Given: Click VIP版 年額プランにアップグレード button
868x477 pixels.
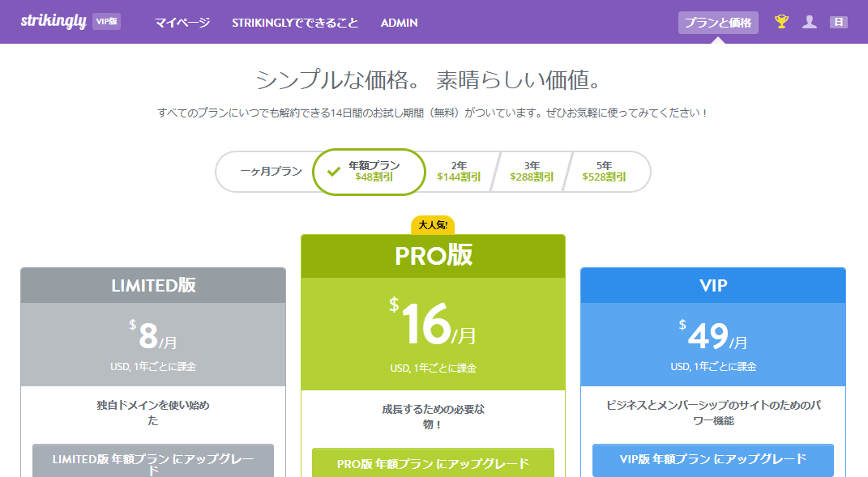Looking at the screenshot, I should (713, 459).
